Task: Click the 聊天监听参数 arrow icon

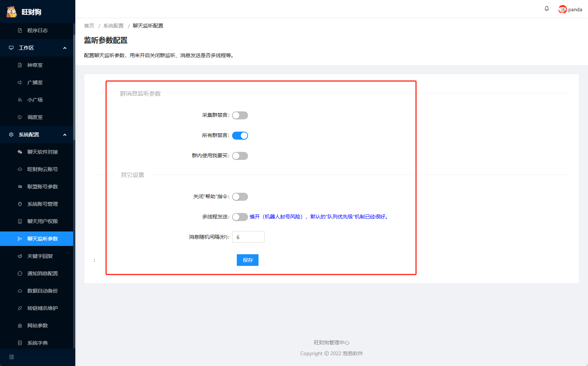Action: pos(20,239)
